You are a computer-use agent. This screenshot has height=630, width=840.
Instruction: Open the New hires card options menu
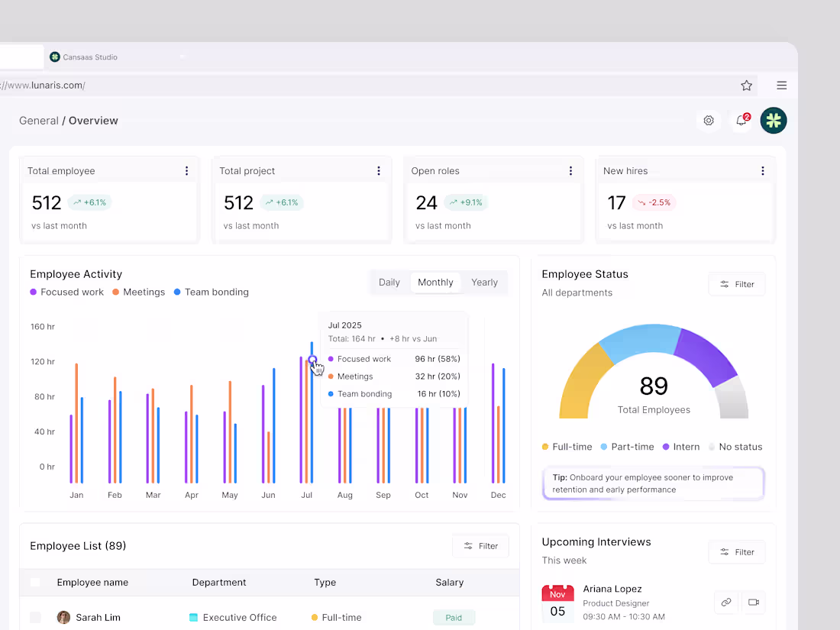click(x=762, y=171)
